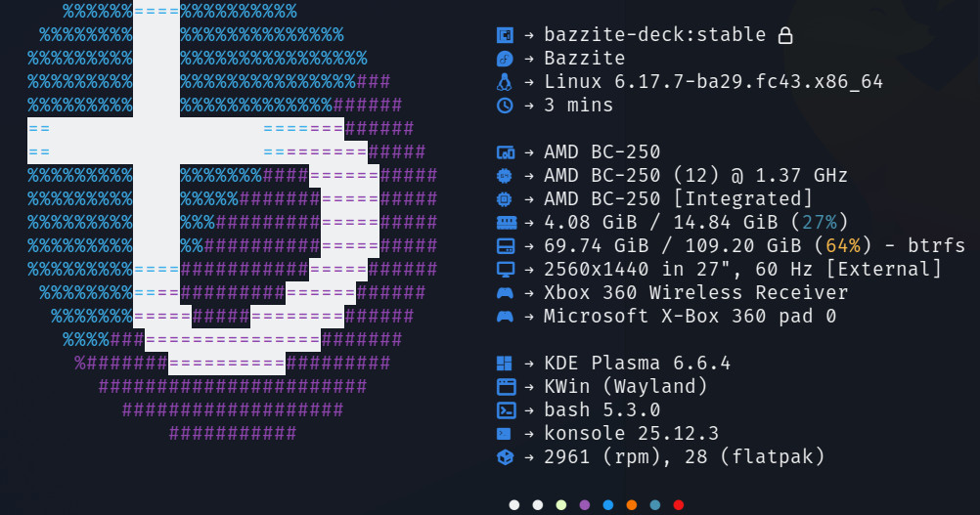Click the text KDE Plasma 6.6.4
The image size is (980, 515).
638,363
